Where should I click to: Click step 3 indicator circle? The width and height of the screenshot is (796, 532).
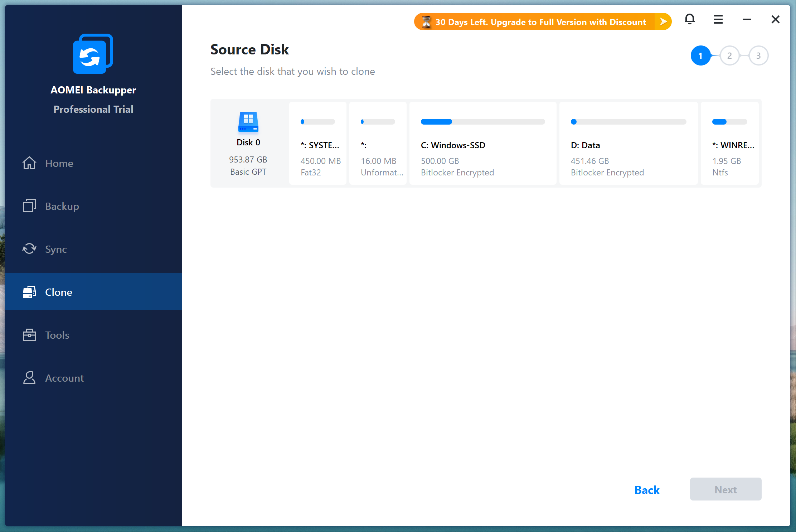click(758, 55)
